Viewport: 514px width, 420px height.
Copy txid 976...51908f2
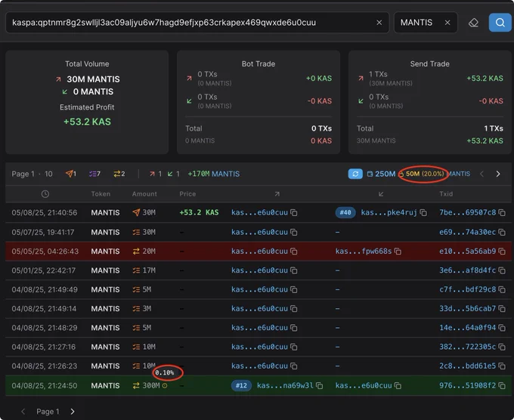click(x=502, y=385)
